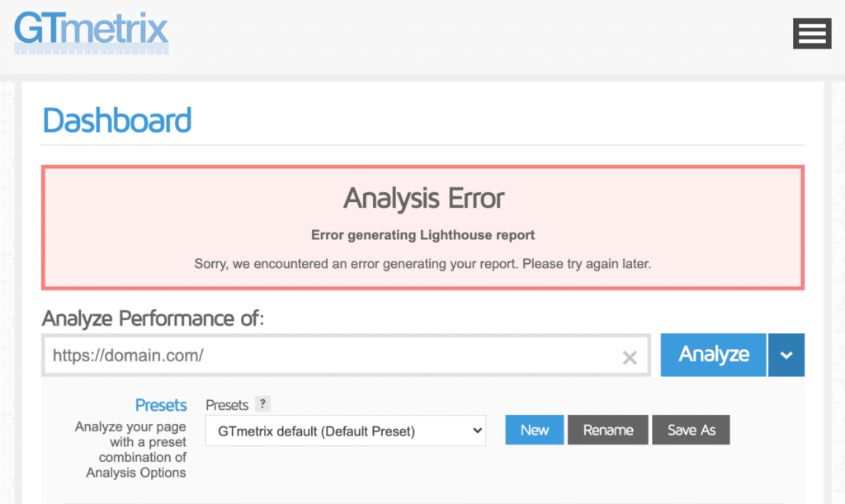Screen dimensions: 845x504
Task: Open the Presets help question mark
Action: (262, 404)
